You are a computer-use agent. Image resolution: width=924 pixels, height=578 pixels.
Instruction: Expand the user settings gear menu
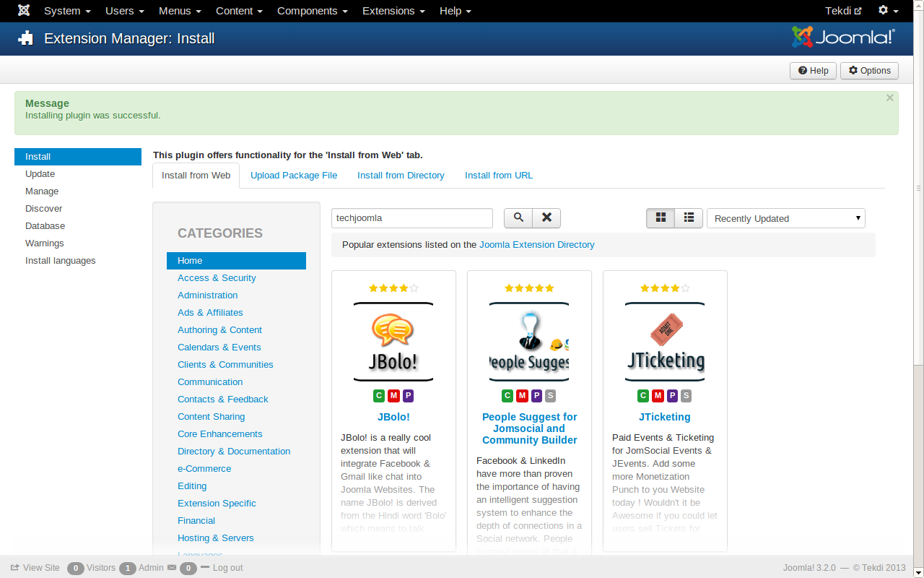point(887,11)
